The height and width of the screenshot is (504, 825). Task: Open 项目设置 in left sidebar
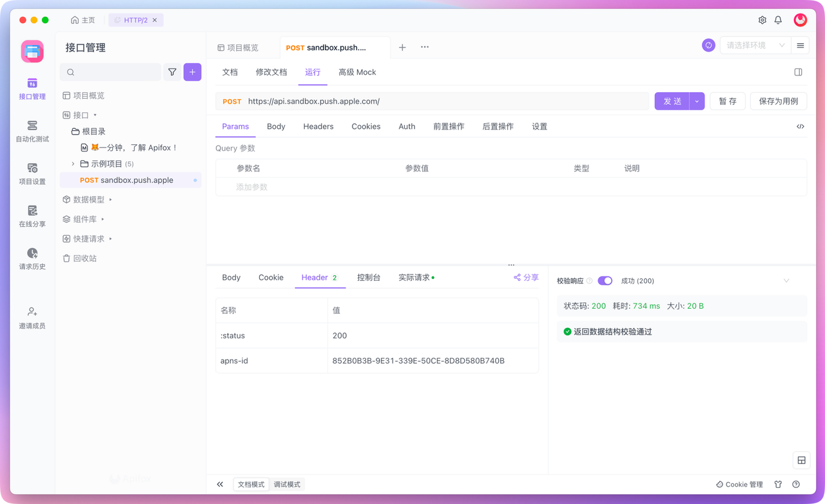point(32,174)
